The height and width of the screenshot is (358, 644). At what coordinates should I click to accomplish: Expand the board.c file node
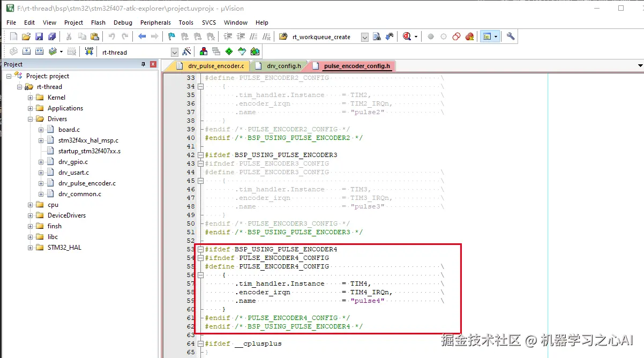click(41, 130)
